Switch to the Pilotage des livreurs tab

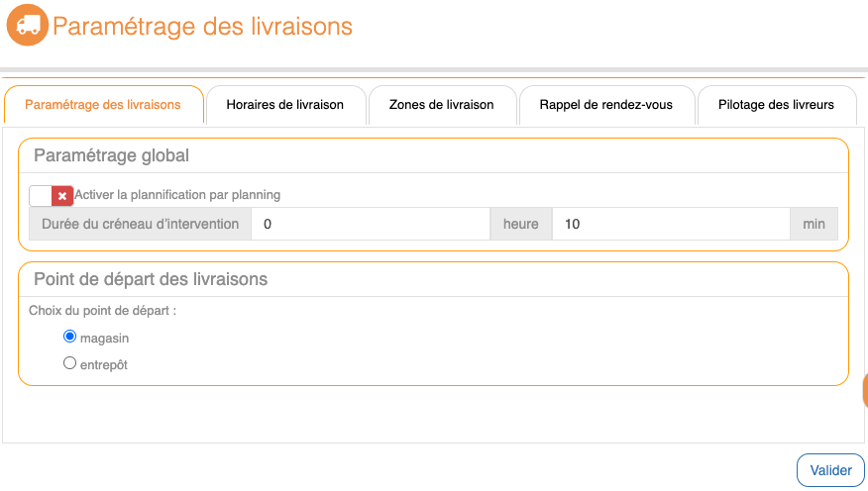776,105
